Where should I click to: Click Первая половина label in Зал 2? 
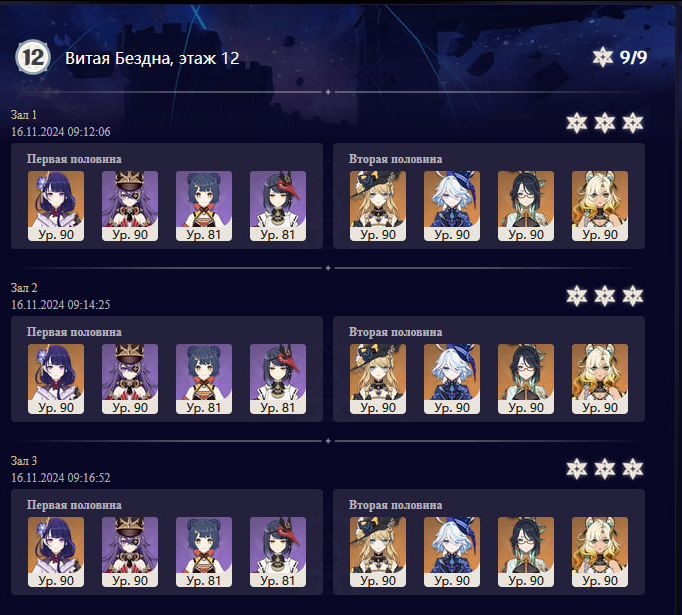[x=74, y=332]
